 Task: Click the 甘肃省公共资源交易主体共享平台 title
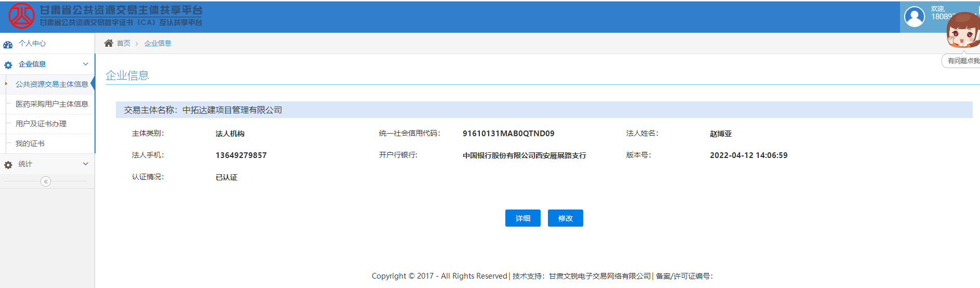pos(121,10)
